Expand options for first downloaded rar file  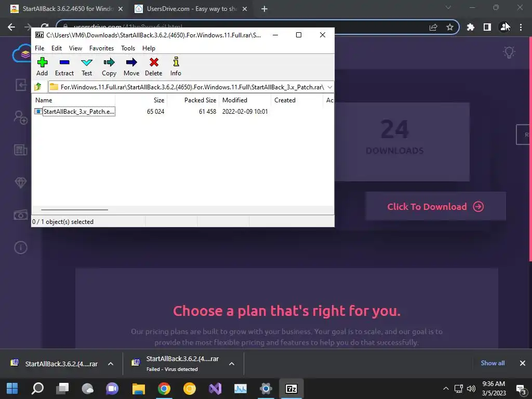111,364
